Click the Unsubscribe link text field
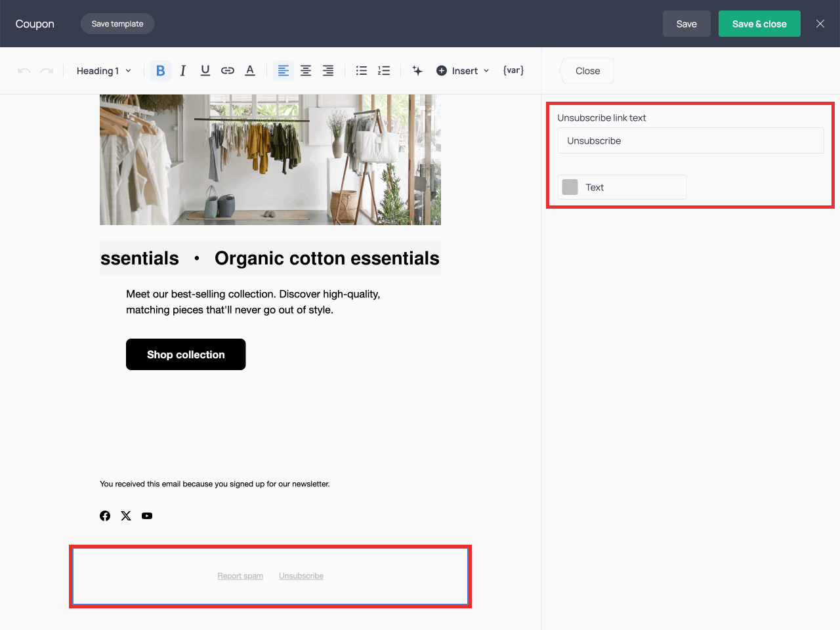840x630 pixels. (690, 140)
